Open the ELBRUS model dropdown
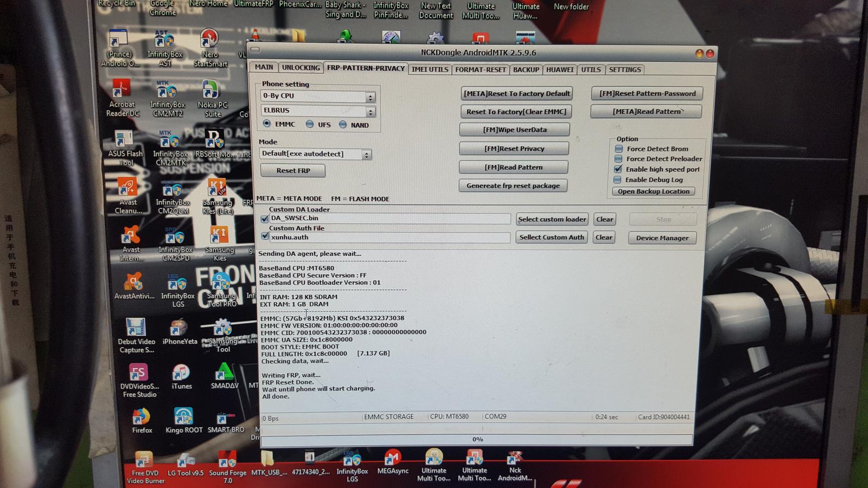The image size is (868, 488). [x=318, y=111]
